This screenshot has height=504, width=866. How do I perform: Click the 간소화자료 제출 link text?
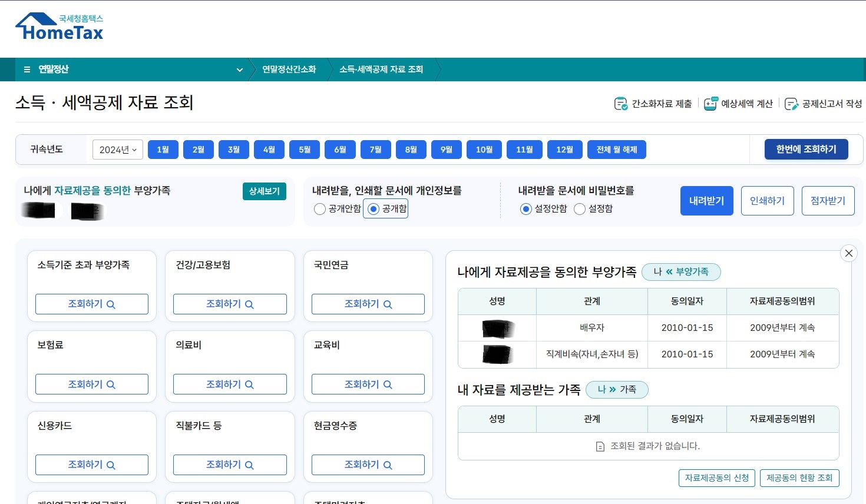pos(662,104)
